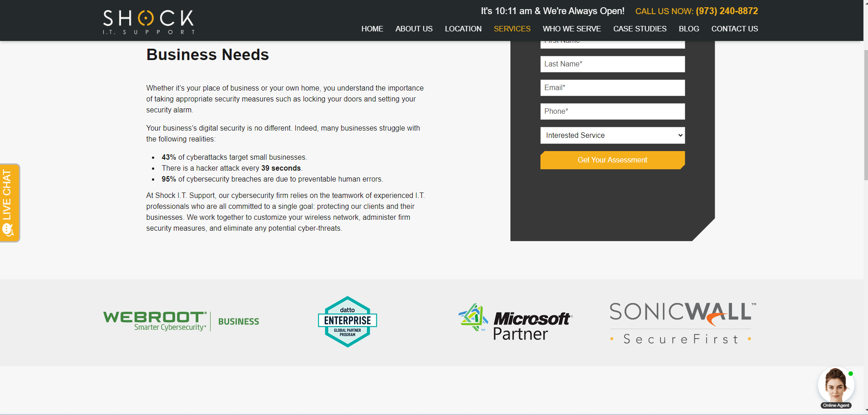
Task: Click the Datto Enterprise partner badge
Action: click(348, 322)
